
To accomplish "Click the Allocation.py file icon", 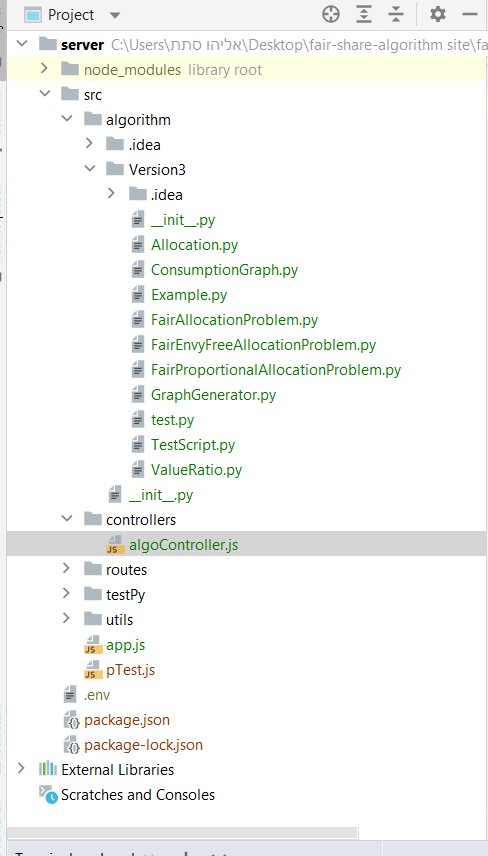I will [x=138, y=245].
